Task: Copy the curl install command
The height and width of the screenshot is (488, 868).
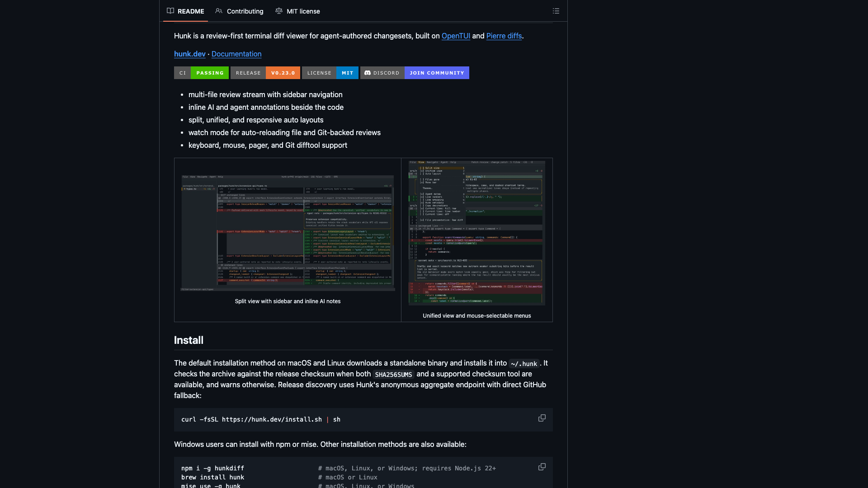Action: tap(542, 418)
